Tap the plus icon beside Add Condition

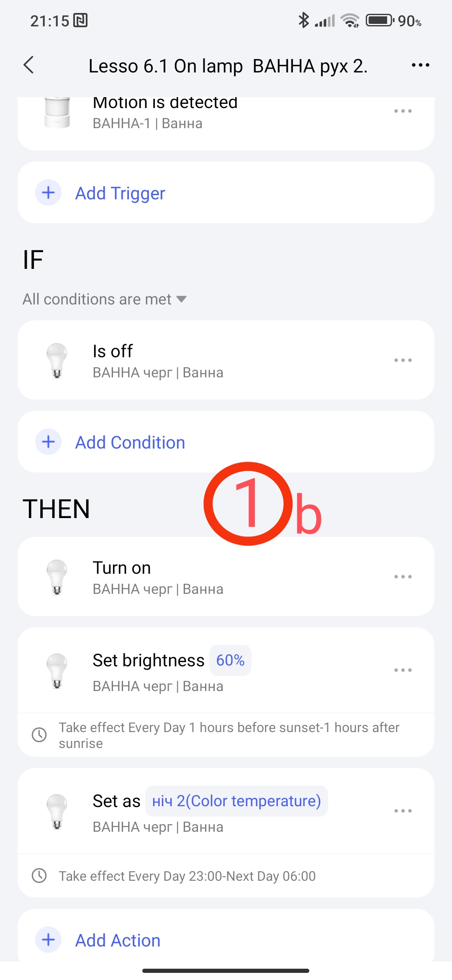[x=49, y=442]
